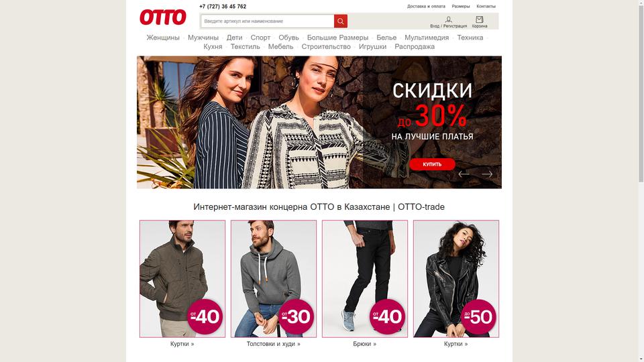The image size is (644, 362).
Task: Focus the article search input field
Action: coord(268,21)
